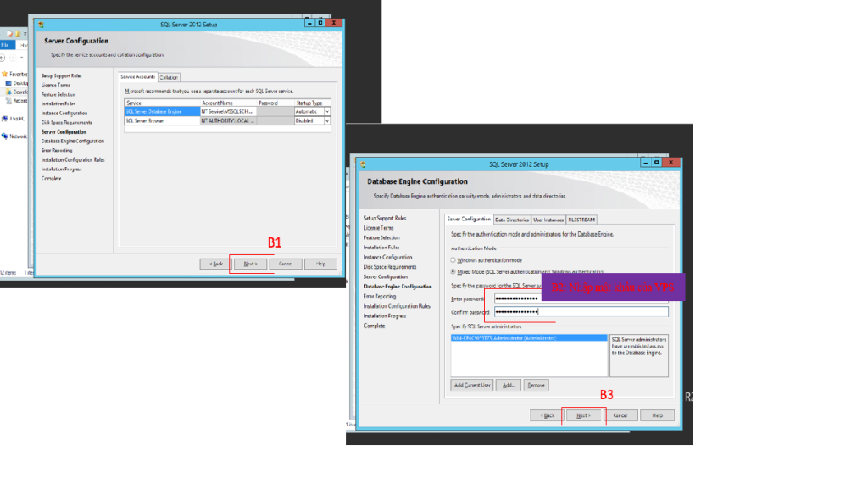The height and width of the screenshot is (501, 868).
Task: Select the SQL Server Browser service row
Action: (227, 120)
